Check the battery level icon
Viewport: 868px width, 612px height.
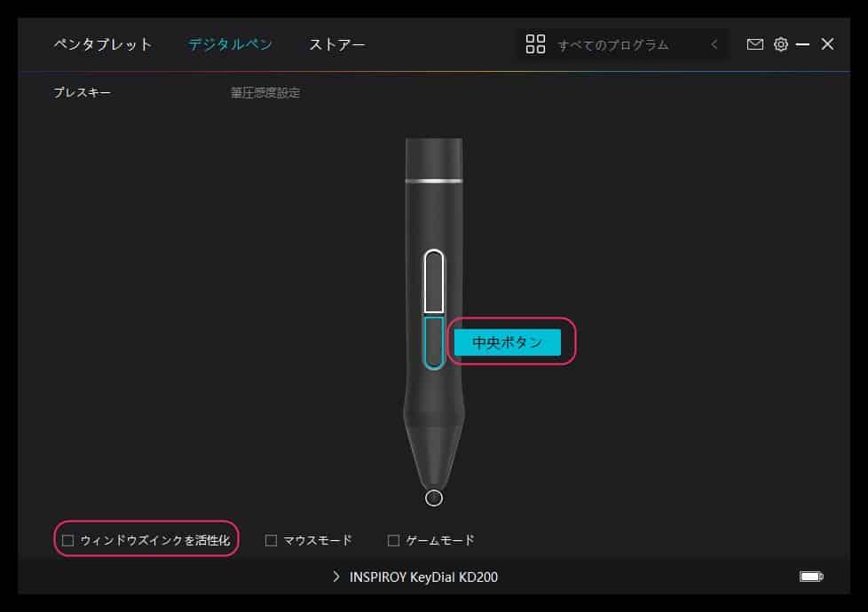[x=811, y=577]
